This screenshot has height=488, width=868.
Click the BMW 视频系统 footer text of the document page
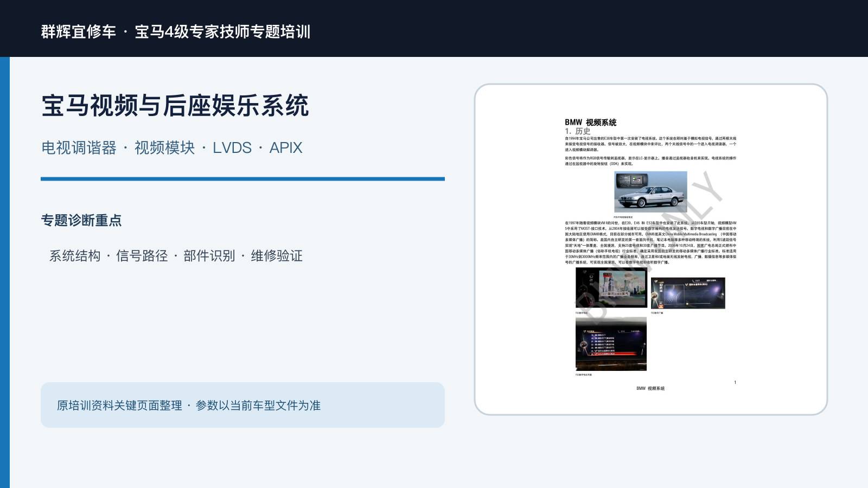coord(650,388)
